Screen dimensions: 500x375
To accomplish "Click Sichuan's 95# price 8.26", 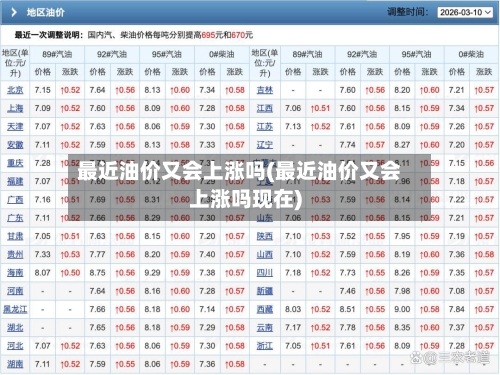I will (x=402, y=273).
